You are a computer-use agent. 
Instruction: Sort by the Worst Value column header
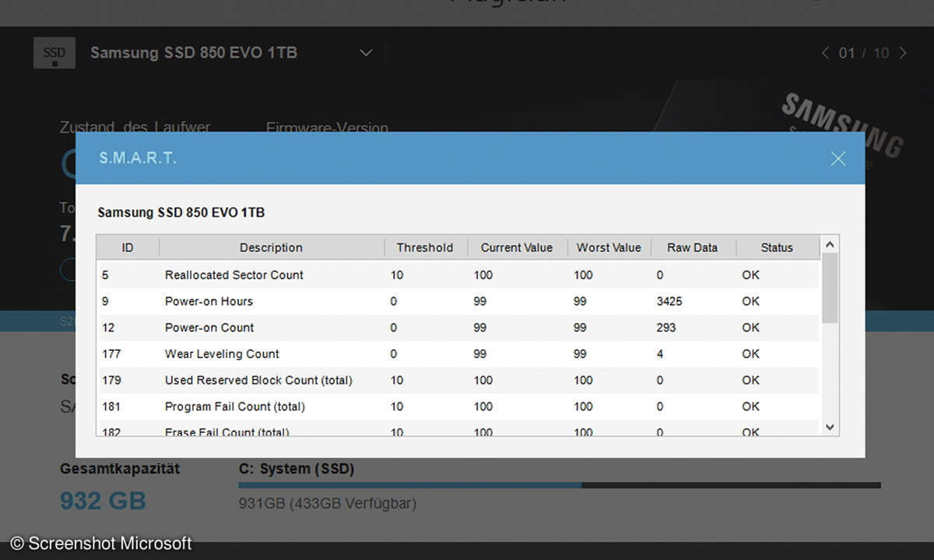coord(609,247)
